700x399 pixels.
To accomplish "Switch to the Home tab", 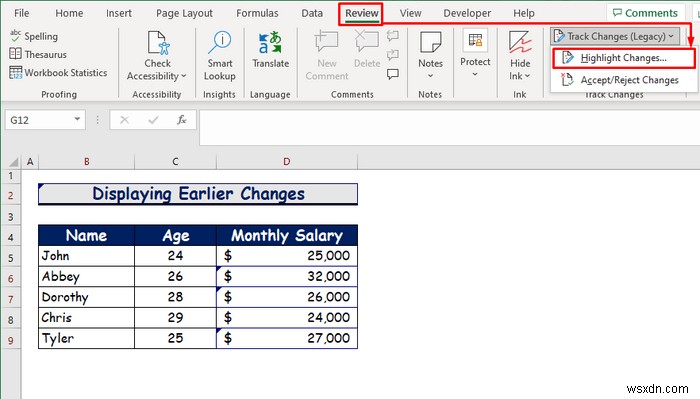I will (69, 13).
